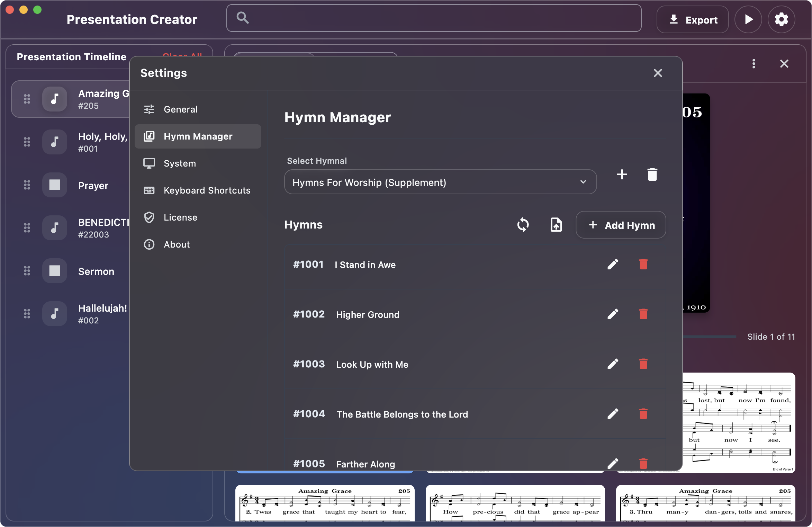Start presentation with the play button

pos(748,19)
